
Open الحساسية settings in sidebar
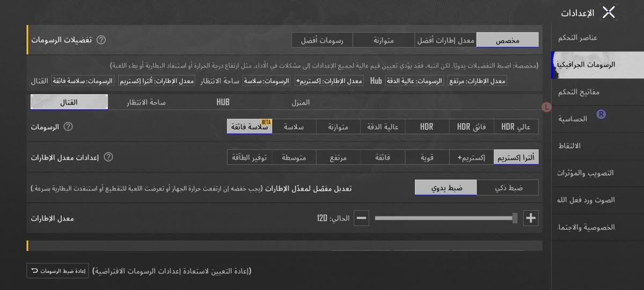coord(597,119)
